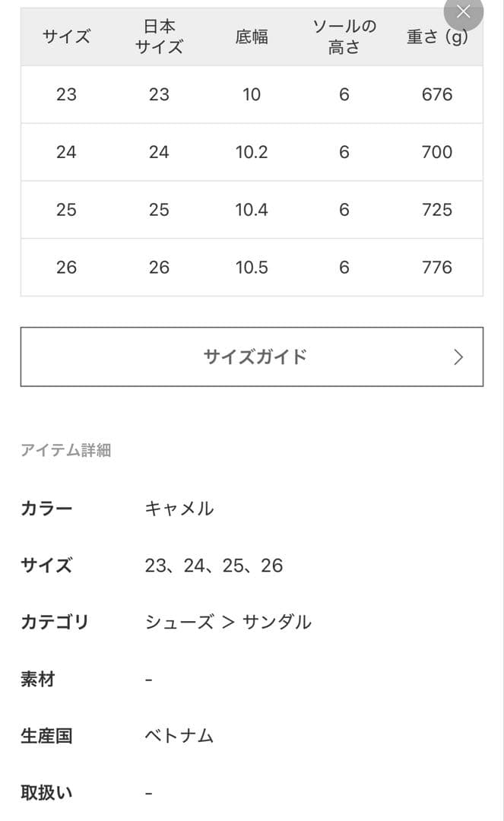Click the ソールの高さ header
This screenshot has height=821, width=504.
coord(344,36)
